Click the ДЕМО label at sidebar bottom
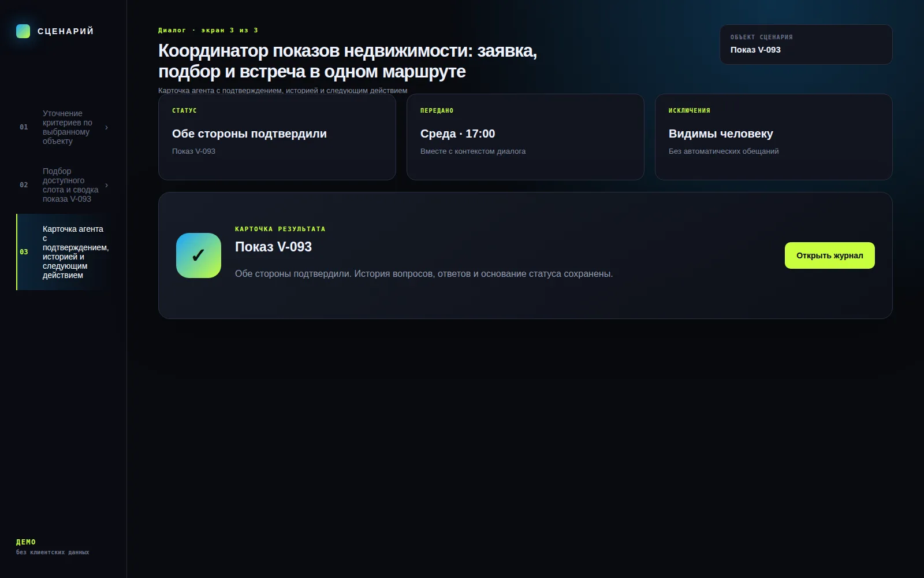Image resolution: width=924 pixels, height=578 pixels. [x=26, y=542]
